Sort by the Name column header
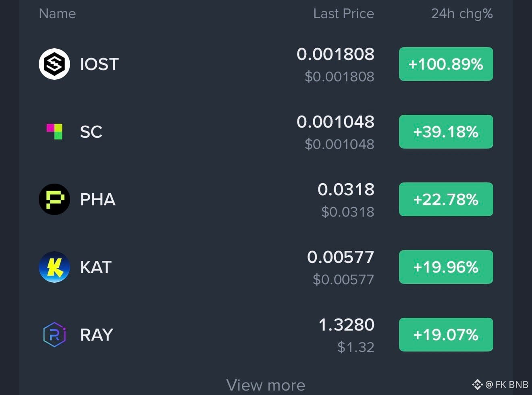This screenshot has height=395, width=532. click(57, 14)
